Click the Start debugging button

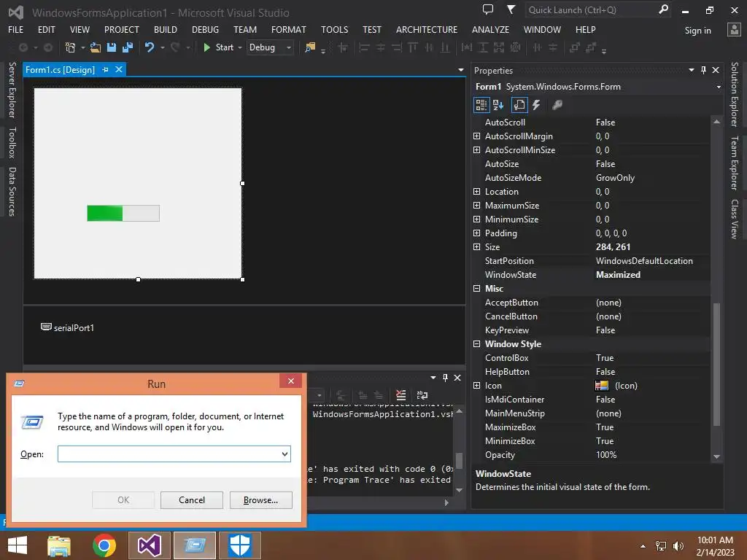[x=218, y=47]
